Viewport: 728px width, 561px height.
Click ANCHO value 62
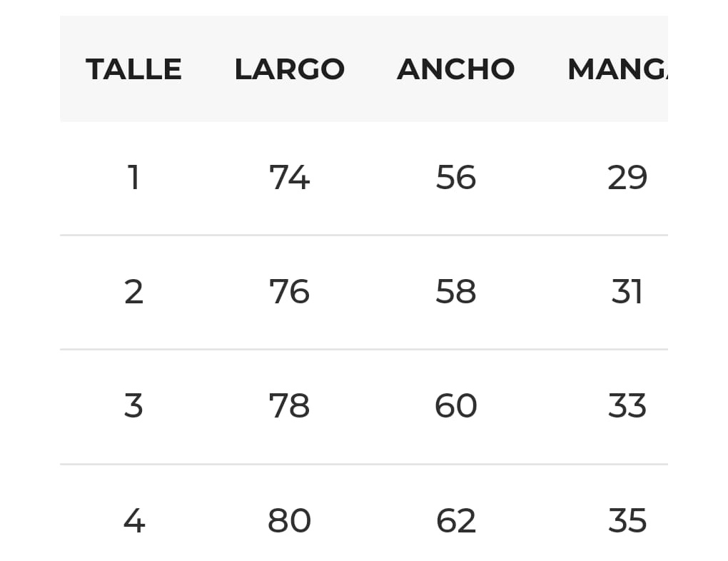pos(455,520)
